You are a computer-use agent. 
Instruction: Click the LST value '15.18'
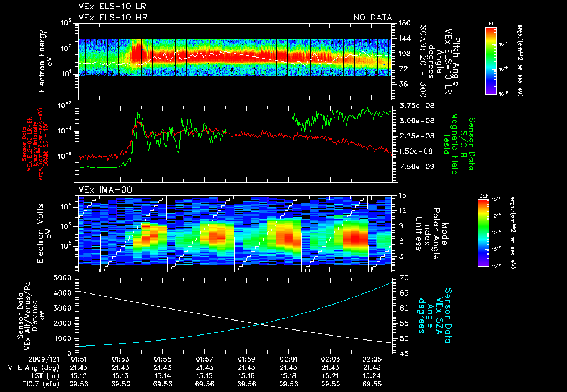[288, 376]
